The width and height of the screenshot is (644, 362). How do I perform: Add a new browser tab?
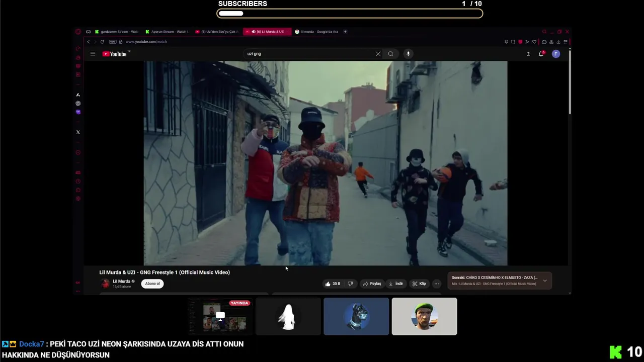(x=345, y=32)
